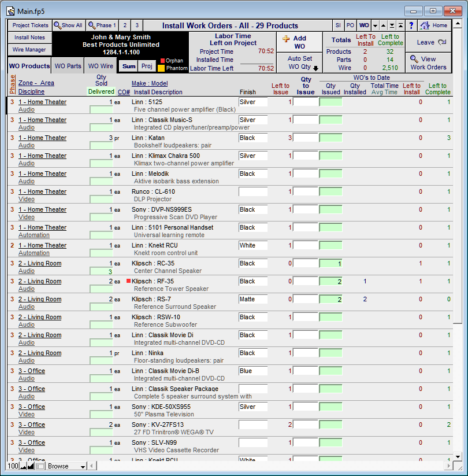Select the Sum view
This screenshot has height=476, width=468.
pyautogui.click(x=129, y=66)
